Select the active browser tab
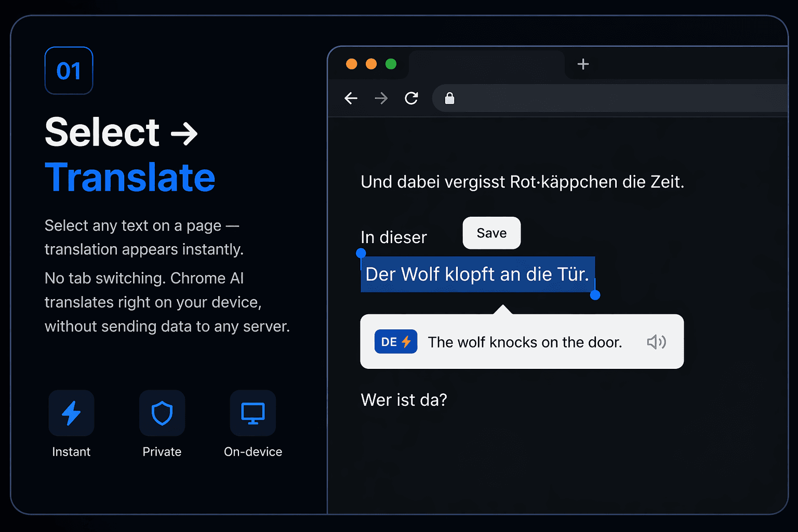The image size is (798, 532). pyautogui.click(x=487, y=64)
